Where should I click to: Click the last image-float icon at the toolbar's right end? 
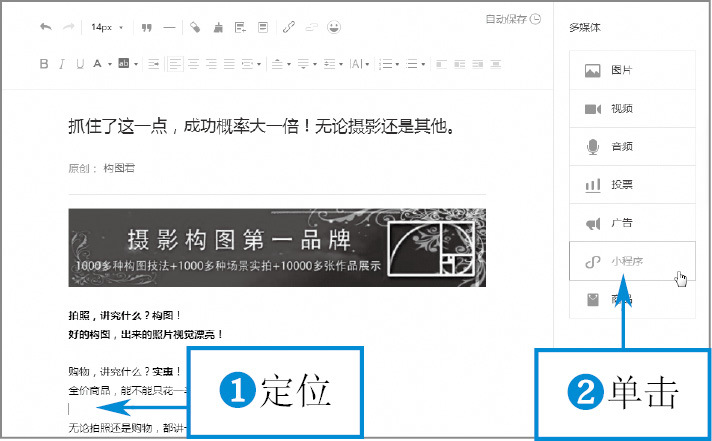pyautogui.click(x=496, y=64)
